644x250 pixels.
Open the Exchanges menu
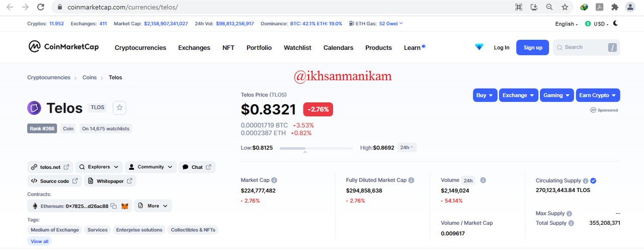point(194,47)
